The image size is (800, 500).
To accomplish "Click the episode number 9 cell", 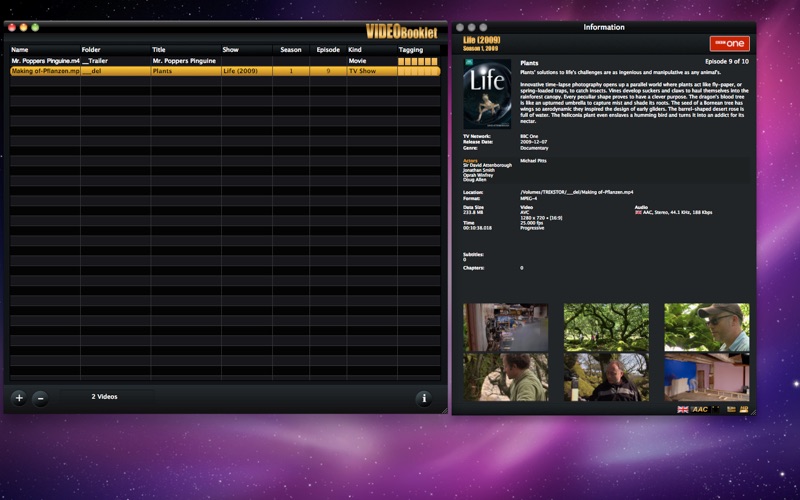I will point(328,71).
